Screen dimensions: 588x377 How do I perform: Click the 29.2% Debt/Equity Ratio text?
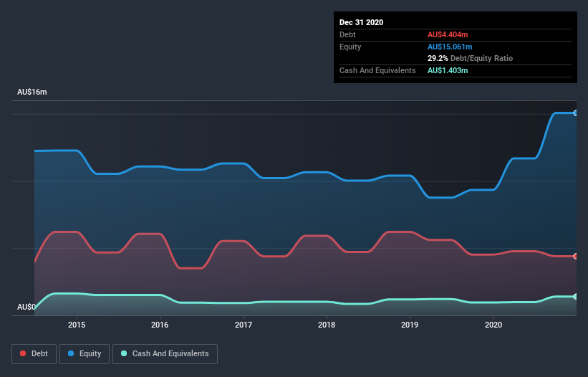[471, 58]
